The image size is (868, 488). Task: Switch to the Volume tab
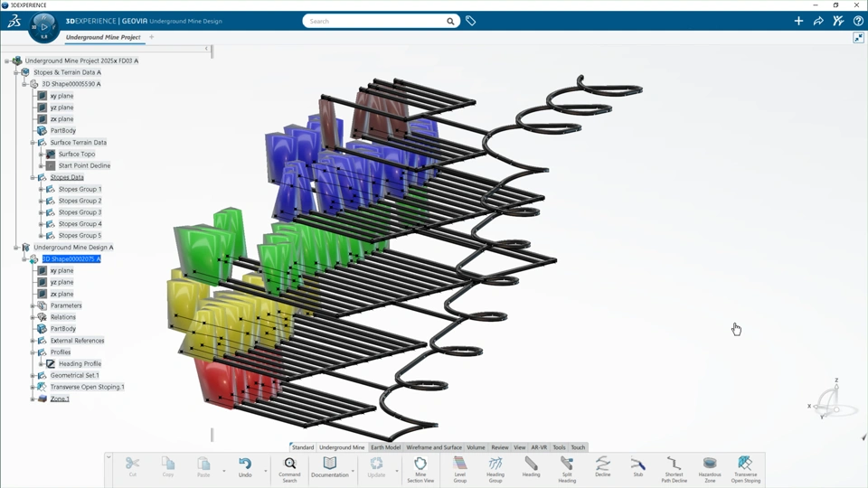(x=476, y=447)
